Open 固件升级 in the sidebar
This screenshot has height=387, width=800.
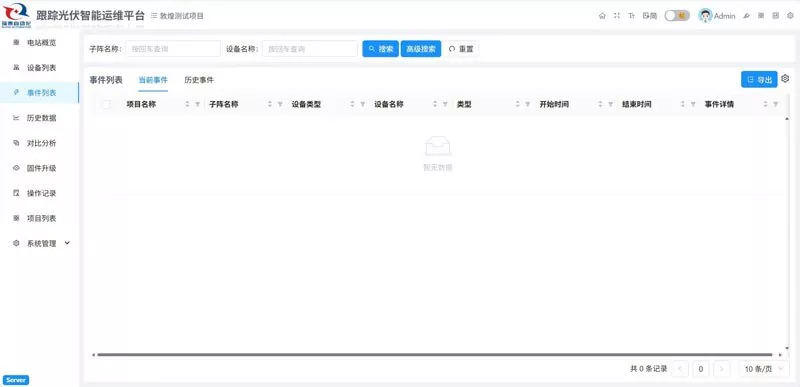[x=39, y=168]
